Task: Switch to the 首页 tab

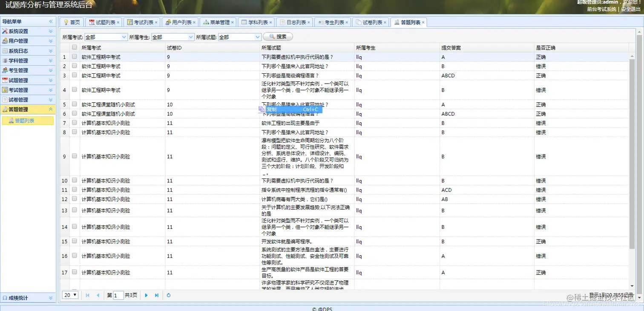Action: (71, 22)
